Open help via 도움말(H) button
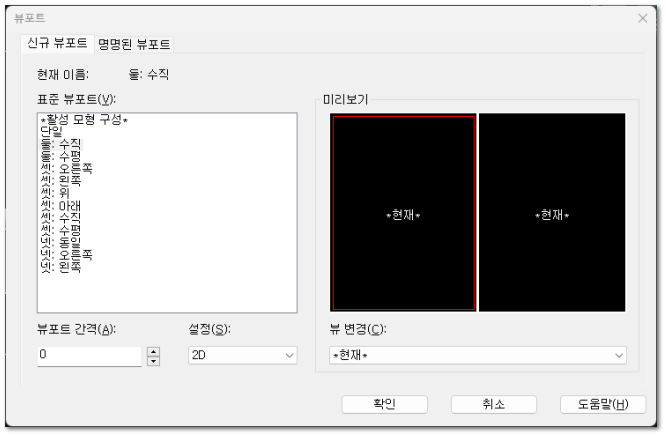666x436 pixels. [603, 404]
